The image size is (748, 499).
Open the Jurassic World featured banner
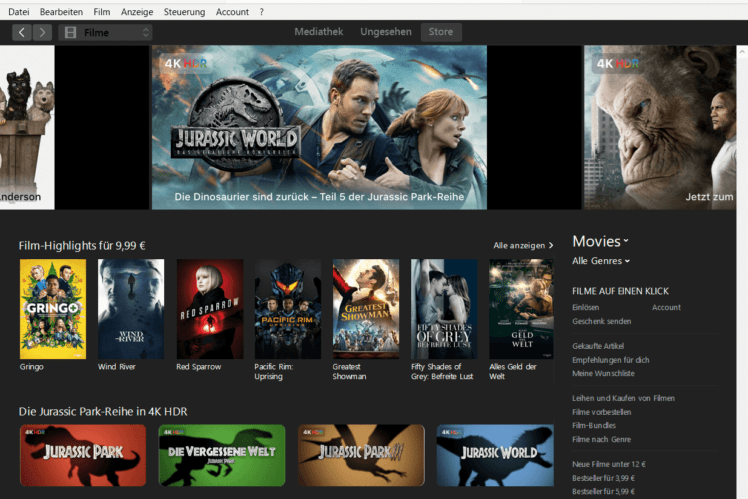point(319,127)
